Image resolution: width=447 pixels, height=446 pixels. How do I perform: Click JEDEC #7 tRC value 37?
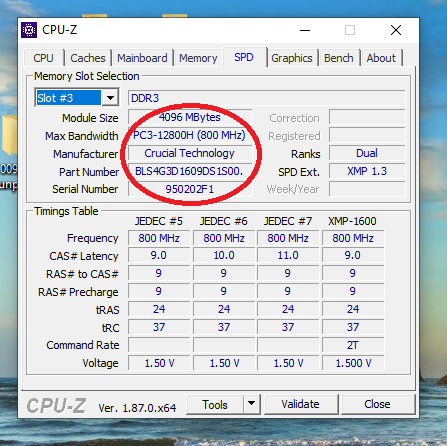[288, 327]
